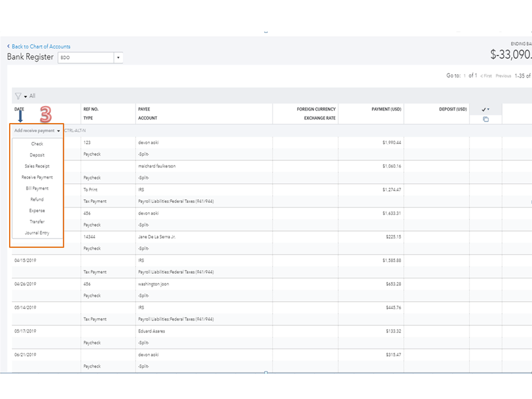Image resolution: width=532 pixels, height=399 pixels.
Task: Expand the Add receive payment dropdown arrow
Action: pyautogui.click(x=58, y=131)
